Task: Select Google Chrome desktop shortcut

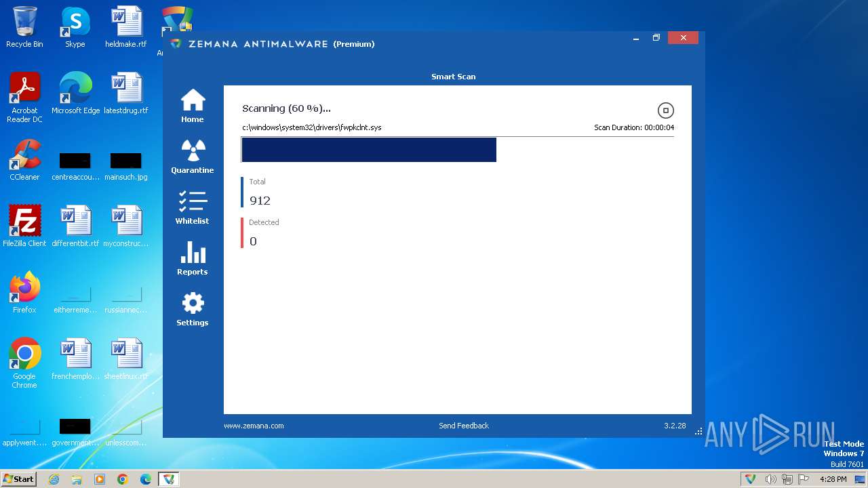Action: click(24, 363)
